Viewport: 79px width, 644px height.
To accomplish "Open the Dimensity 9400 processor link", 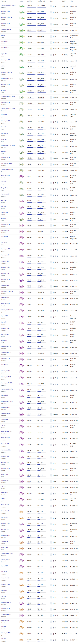I will pyautogui.click(x=5, y=11).
